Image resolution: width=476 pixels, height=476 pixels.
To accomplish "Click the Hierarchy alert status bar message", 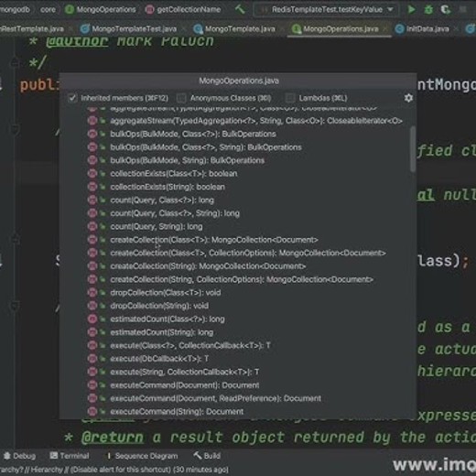I will point(114,470).
